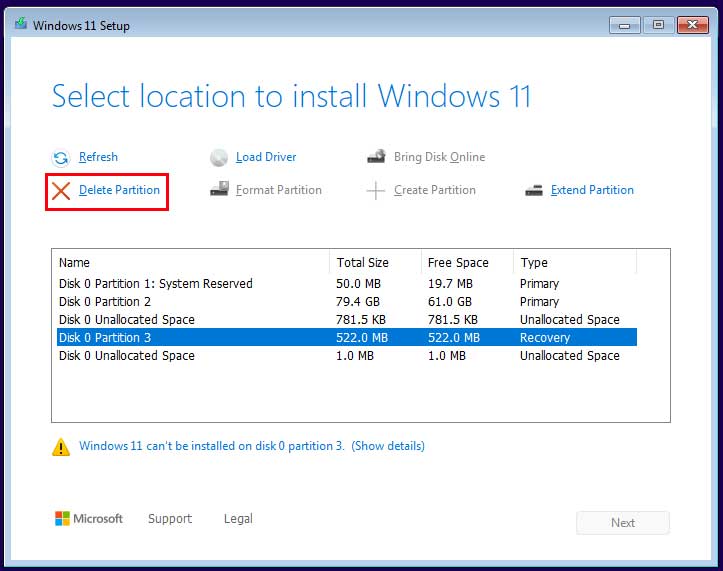Minimize the Windows 11 Setup window

[625, 25]
